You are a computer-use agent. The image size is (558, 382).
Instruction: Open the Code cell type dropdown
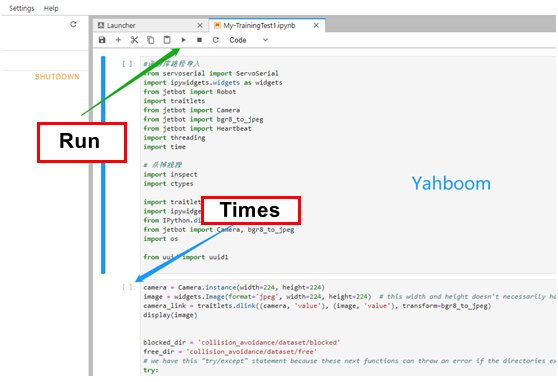248,40
